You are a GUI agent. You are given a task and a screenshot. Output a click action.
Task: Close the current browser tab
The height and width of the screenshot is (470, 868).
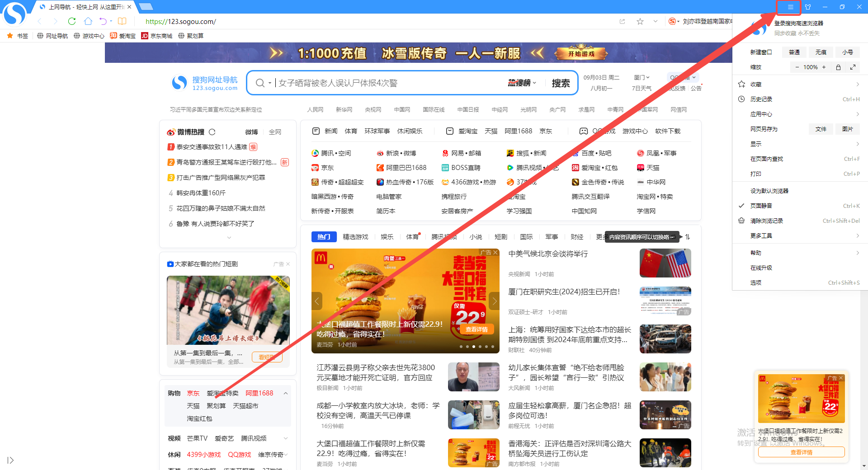[x=129, y=7]
